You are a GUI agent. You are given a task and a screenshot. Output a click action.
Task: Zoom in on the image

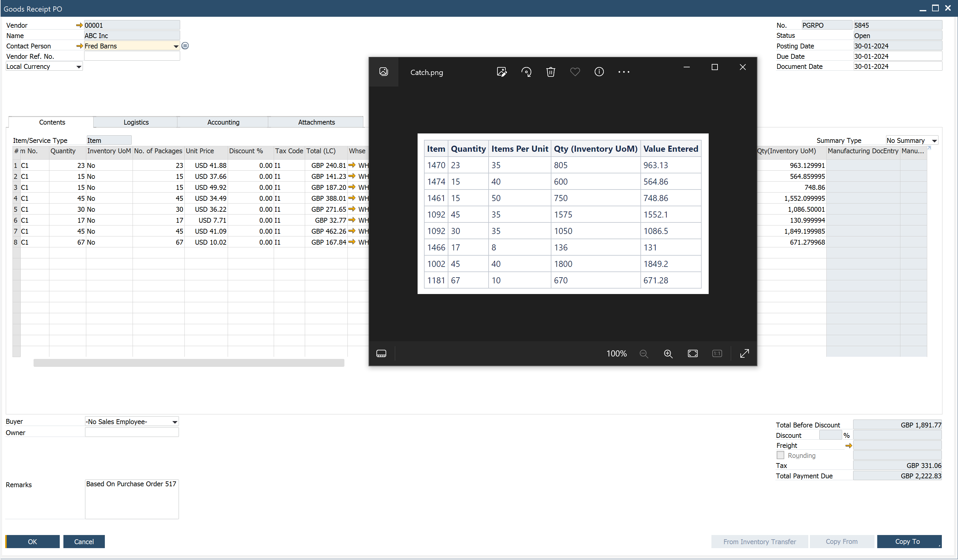[668, 353]
